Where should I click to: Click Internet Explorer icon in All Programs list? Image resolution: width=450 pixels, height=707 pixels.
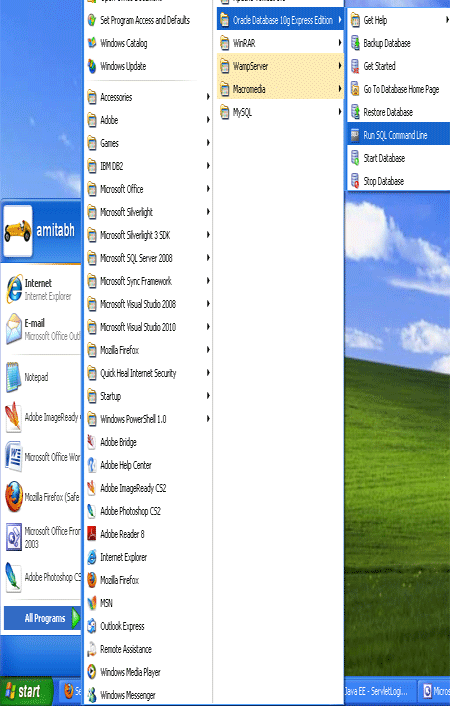click(92, 557)
